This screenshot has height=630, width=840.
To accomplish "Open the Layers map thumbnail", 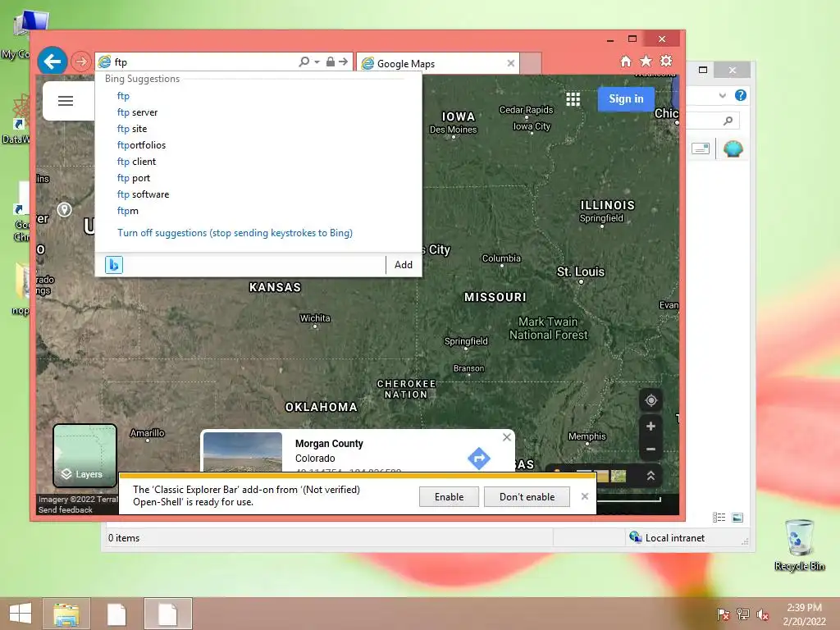I will [x=84, y=455].
